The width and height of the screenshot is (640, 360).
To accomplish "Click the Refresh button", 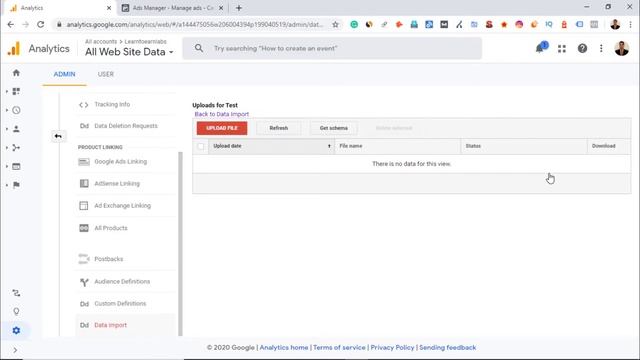I will (x=279, y=128).
